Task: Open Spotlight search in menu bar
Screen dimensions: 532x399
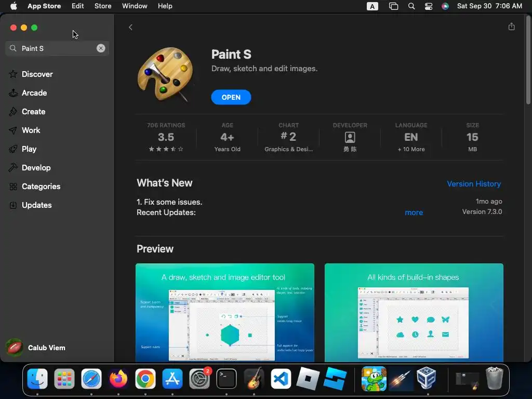Action: point(411,6)
